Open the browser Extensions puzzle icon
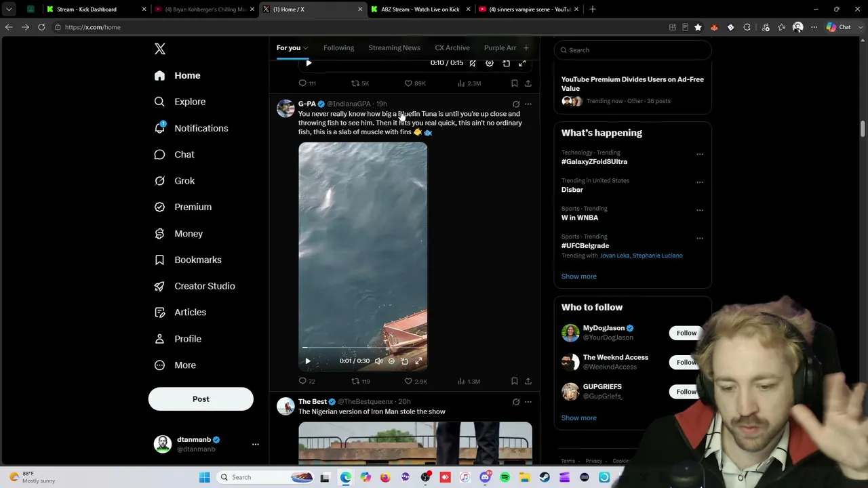This screenshot has width=868, height=488. click(x=747, y=27)
